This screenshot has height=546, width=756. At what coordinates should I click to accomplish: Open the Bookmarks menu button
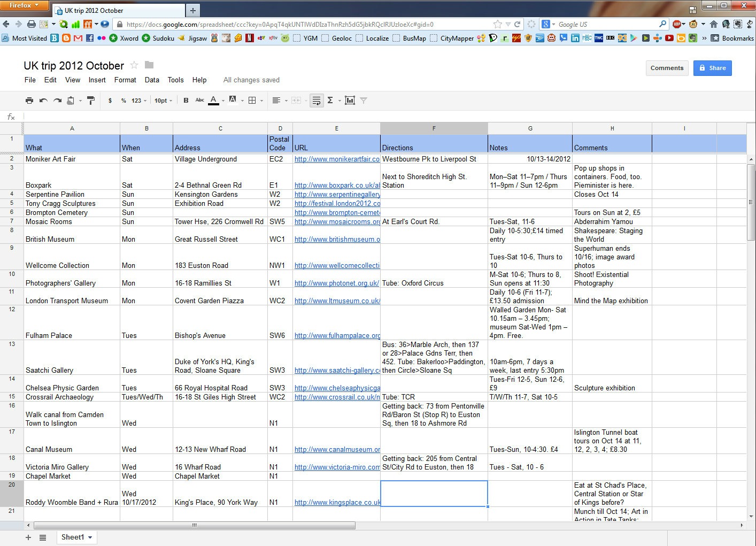(x=732, y=38)
